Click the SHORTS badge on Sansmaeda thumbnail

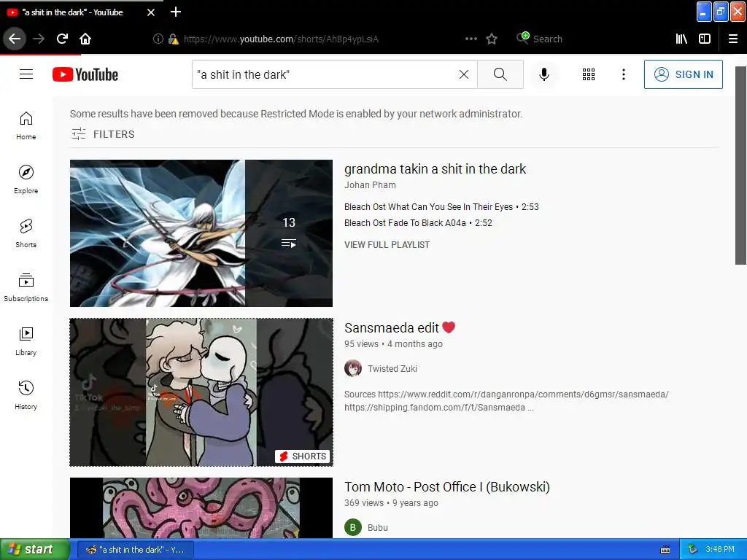[303, 456]
